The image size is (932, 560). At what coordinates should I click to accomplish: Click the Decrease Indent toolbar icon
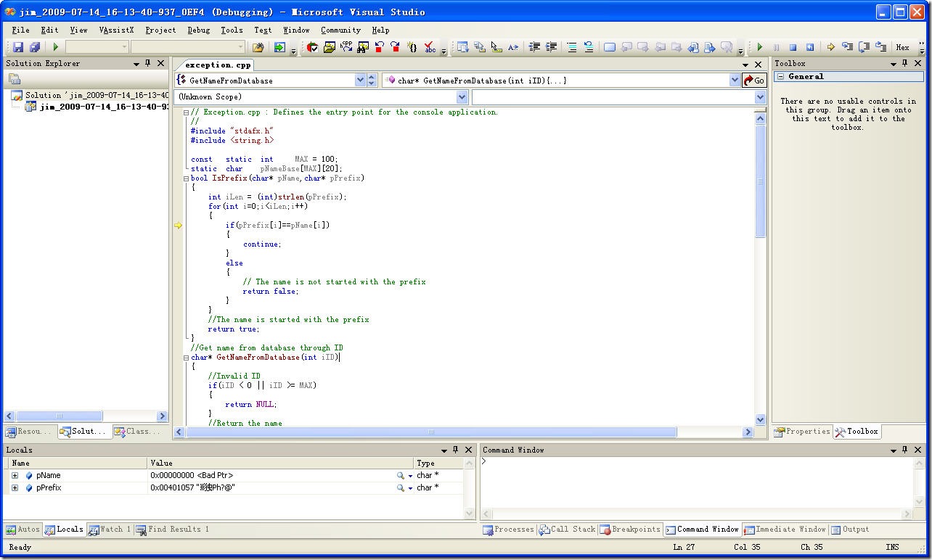(534, 47)
